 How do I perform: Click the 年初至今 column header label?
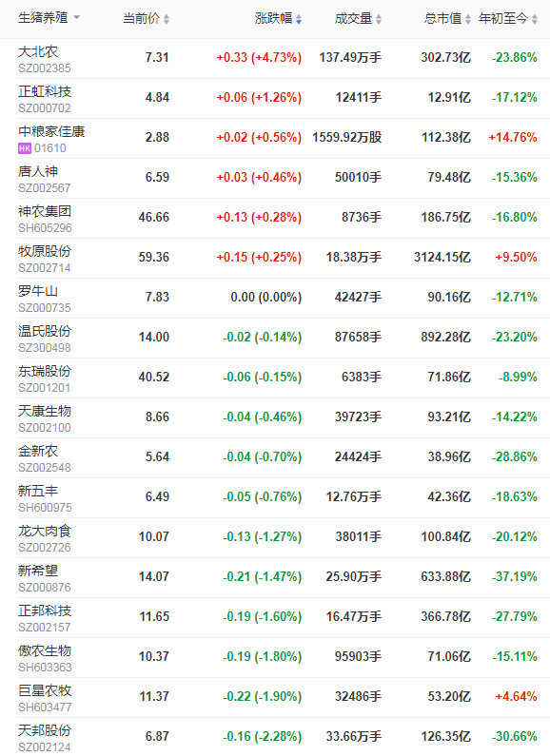pos(503,19)
